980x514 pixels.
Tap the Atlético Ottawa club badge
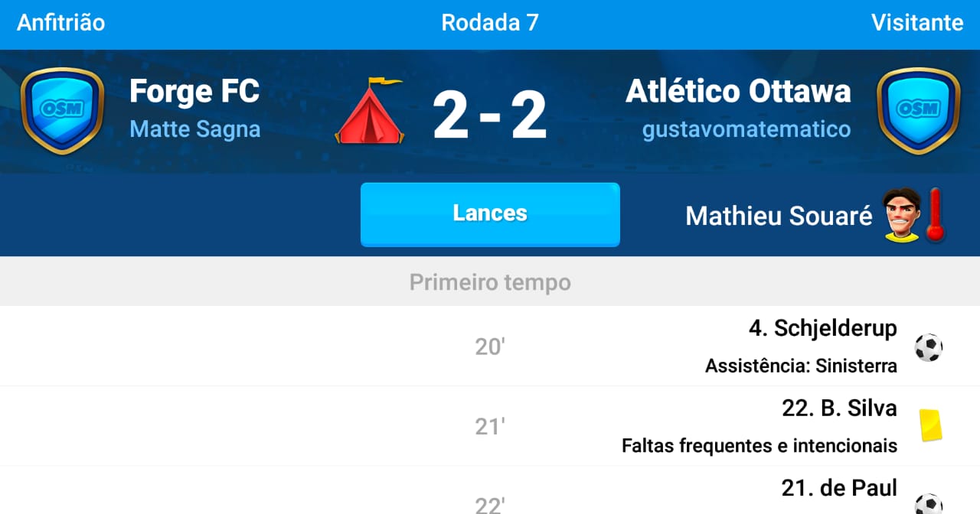click(918, 111)
